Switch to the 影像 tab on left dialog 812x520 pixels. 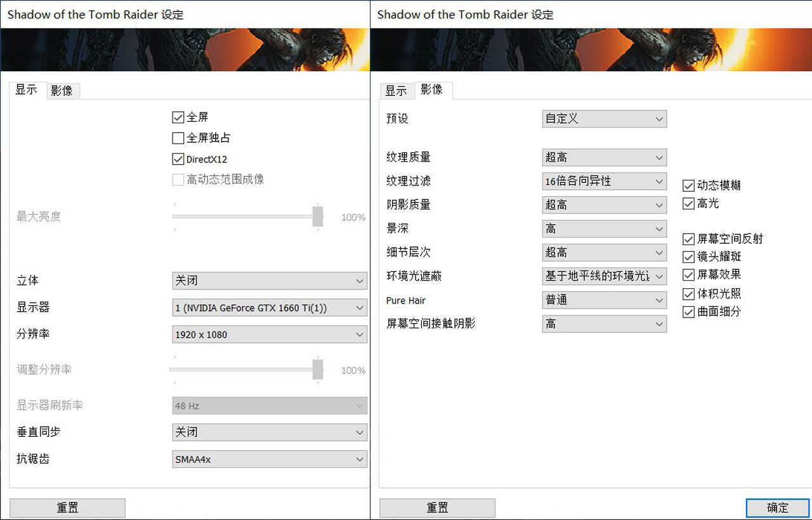[x=63, y=90]
